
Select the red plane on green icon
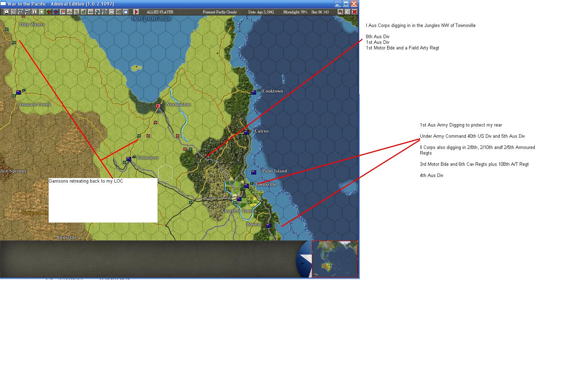(49, 12)
